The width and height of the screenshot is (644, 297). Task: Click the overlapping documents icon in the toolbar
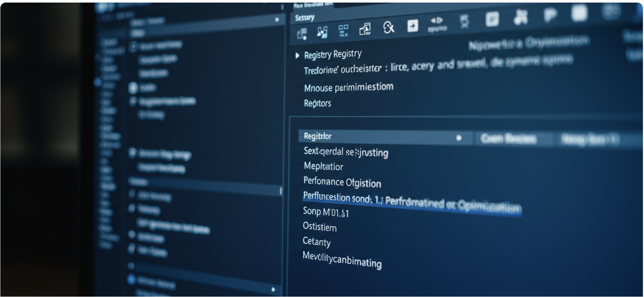click(x=365, y=29)
